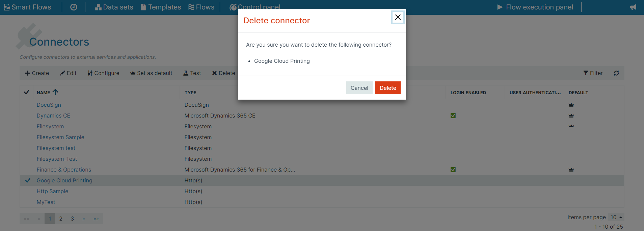The image size is (644, 231).
Task: Click the refresh icon next to Filter
Action: (616, 73)
